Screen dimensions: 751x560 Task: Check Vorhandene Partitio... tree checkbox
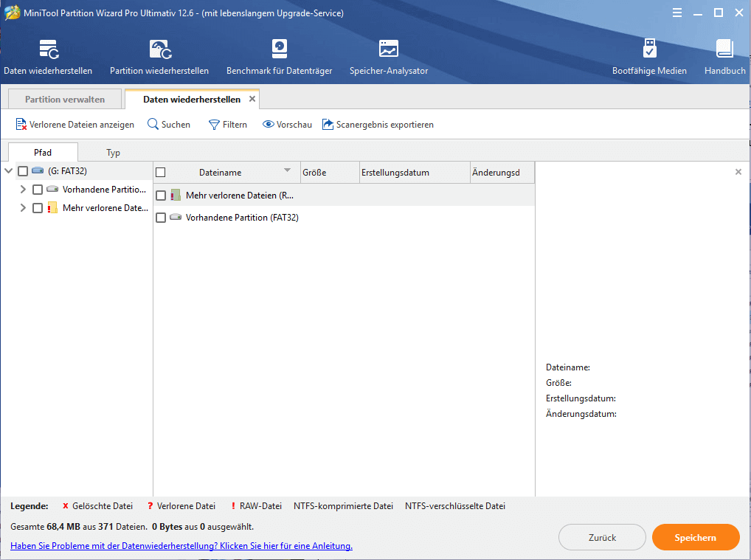coord(38,190)
